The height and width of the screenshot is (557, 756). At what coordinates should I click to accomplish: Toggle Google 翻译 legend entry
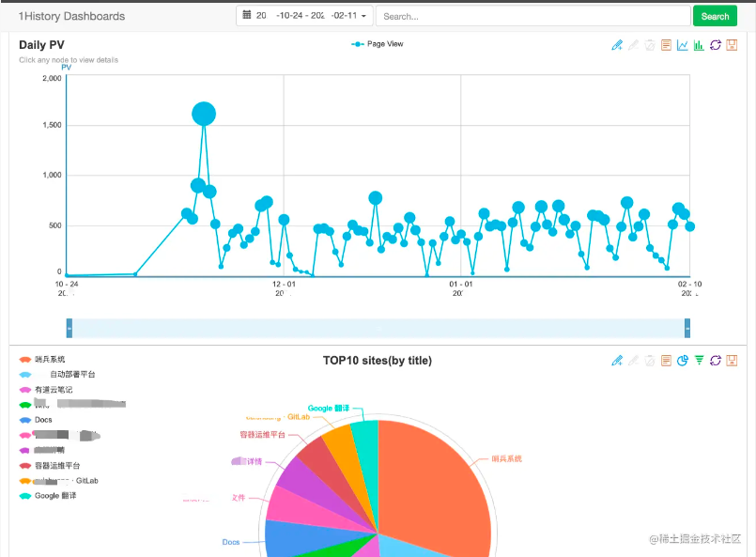(48, 496)
